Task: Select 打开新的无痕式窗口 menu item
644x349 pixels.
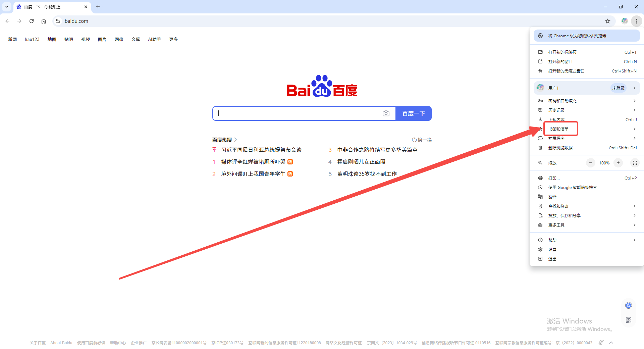Action: pos(587,71)
